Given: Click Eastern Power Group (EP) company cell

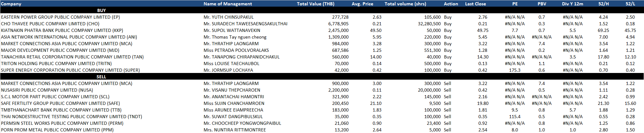Looking at the screenshot, I should (x=60, y=17).
